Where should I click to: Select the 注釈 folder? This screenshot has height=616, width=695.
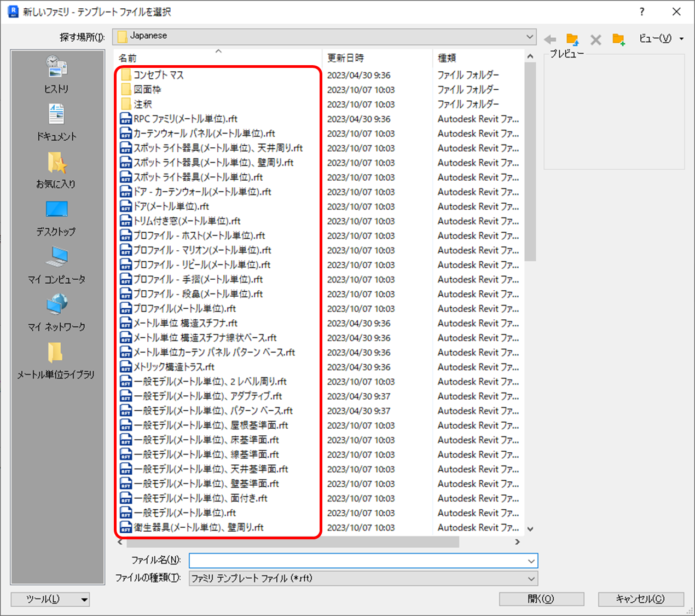[x=137, y=104]
